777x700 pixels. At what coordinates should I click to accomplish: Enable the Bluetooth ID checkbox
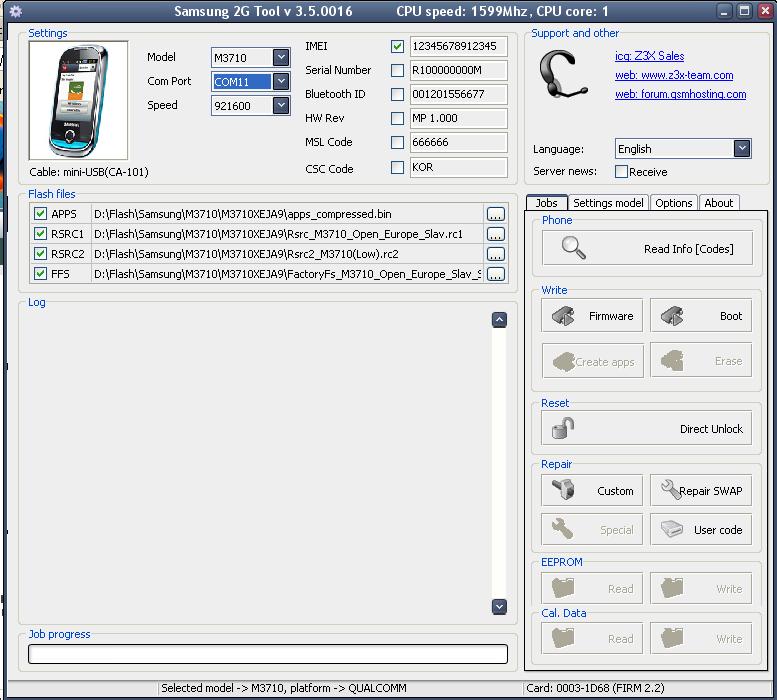[x=397, y=94]
